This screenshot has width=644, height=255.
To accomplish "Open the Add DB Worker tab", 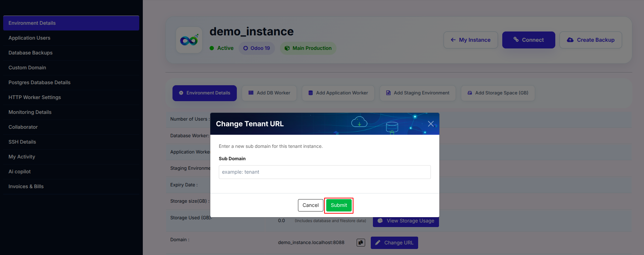I will (269, 93).
